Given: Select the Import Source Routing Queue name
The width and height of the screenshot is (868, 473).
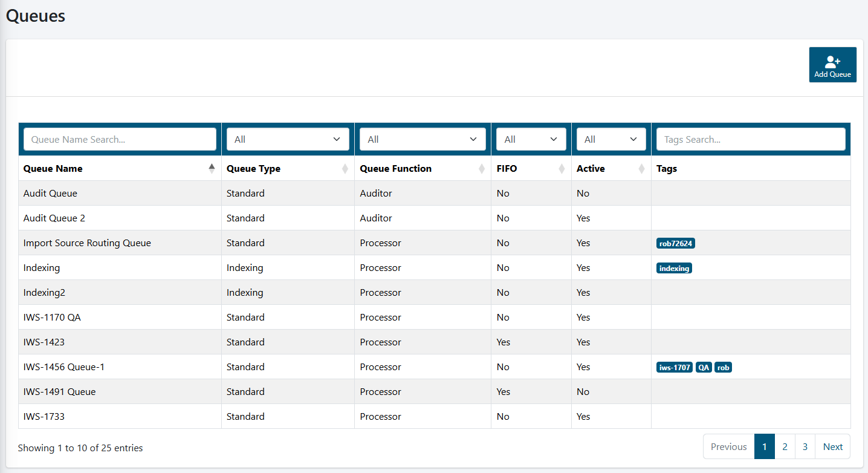Looking at the screenshot, I should click(x=87, y=243).
